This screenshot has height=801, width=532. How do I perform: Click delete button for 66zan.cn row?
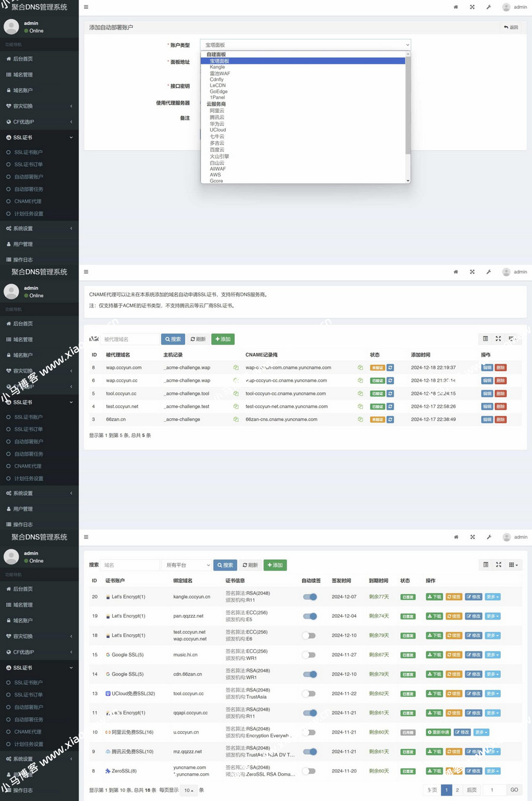tap(501, 420)
